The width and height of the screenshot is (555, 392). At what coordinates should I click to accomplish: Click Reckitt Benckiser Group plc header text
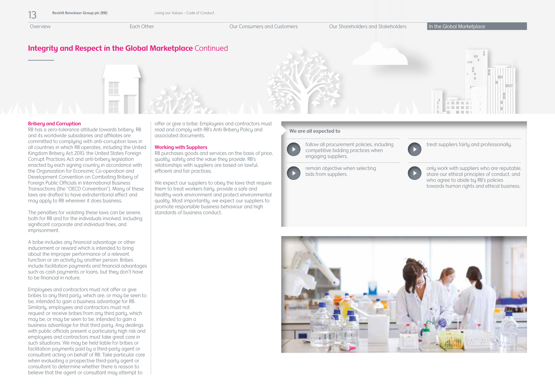(x=80, y=13)
